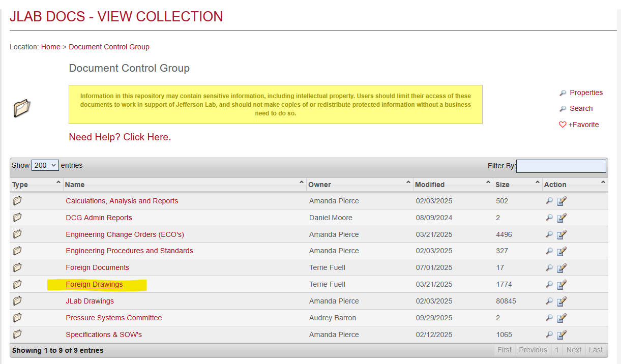Go to Next page in pagination
This screenshot has width=621, height=364.
(x=574, y=350)
